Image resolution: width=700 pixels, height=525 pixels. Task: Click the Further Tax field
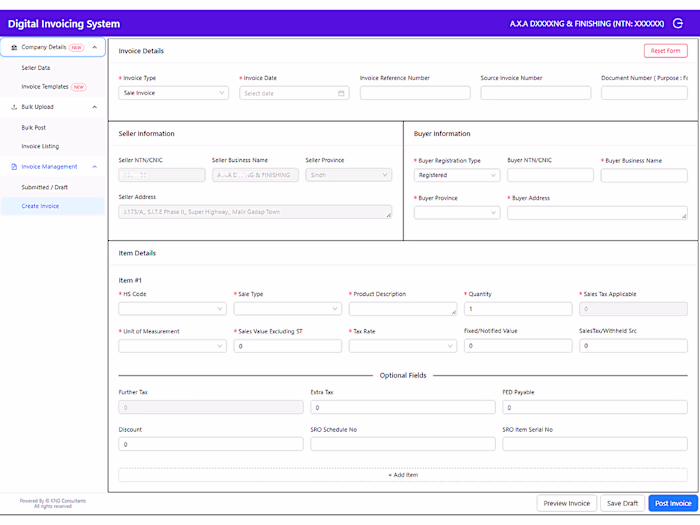(211, 407)
